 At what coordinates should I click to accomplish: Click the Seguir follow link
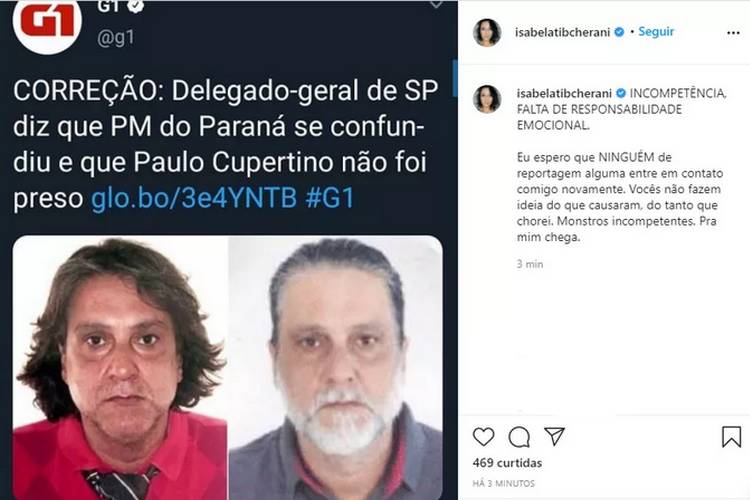pyautogui.click(x=656, y=32)
